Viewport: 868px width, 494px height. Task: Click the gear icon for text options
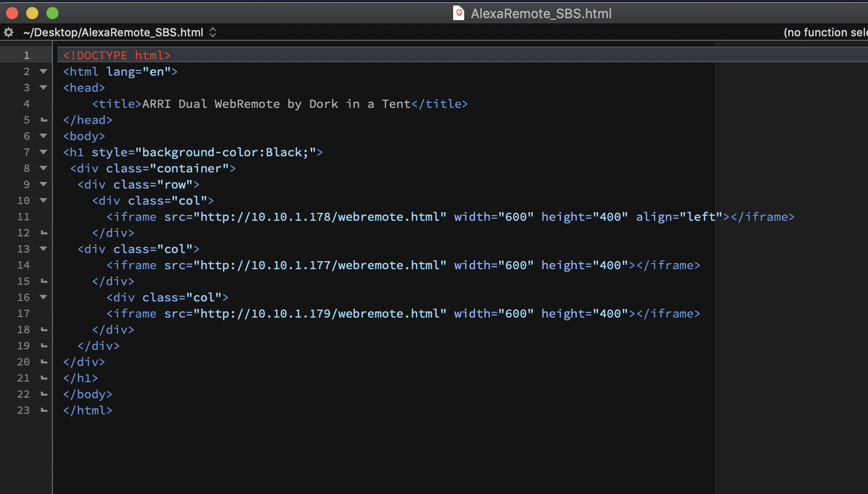tap(9, 32)
